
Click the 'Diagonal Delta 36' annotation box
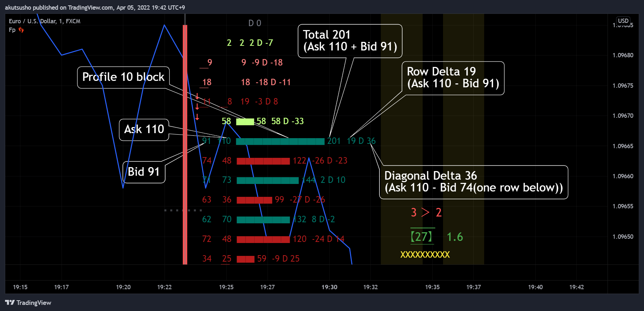tap(474, 182)
